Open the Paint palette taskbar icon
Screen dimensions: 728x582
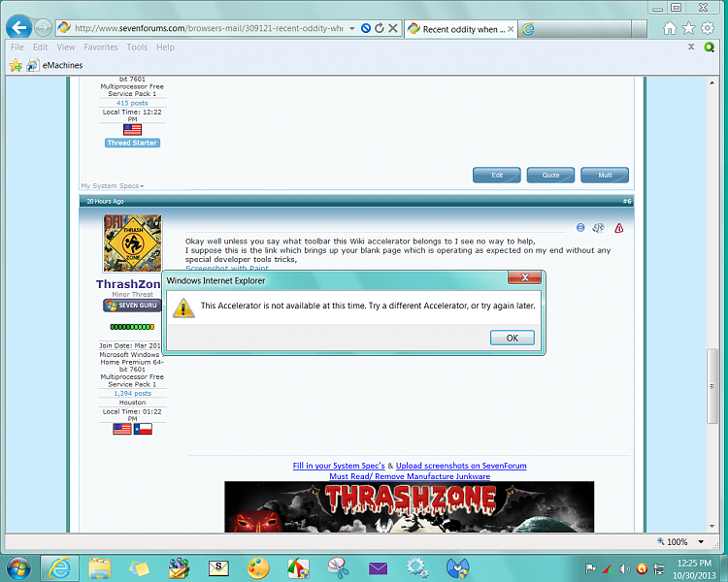point(258,568)
